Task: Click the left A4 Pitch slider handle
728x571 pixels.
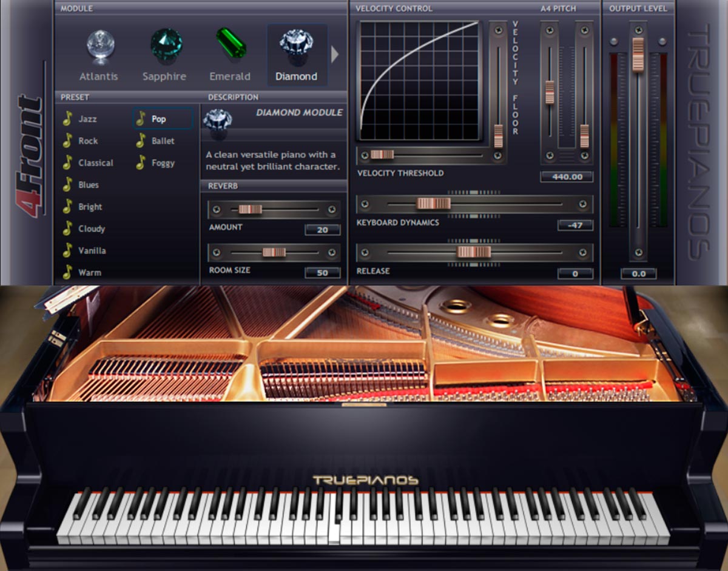Action: (x=550, y=92)
